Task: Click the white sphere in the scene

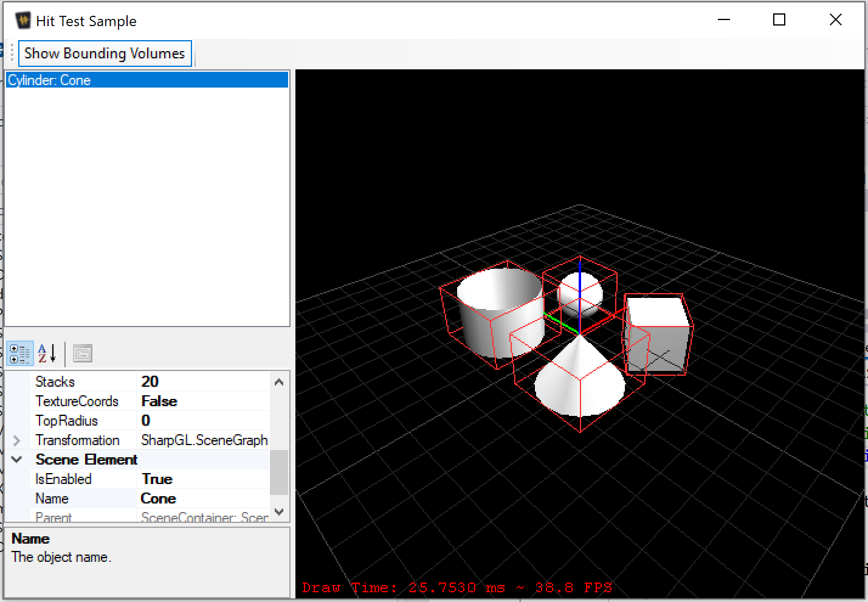Action: tap(580, 294)
